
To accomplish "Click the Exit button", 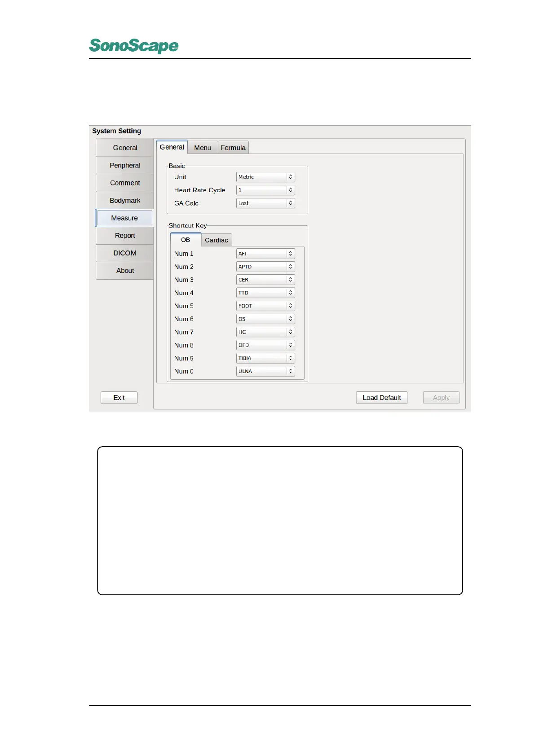I will click(x=119, y=398).
